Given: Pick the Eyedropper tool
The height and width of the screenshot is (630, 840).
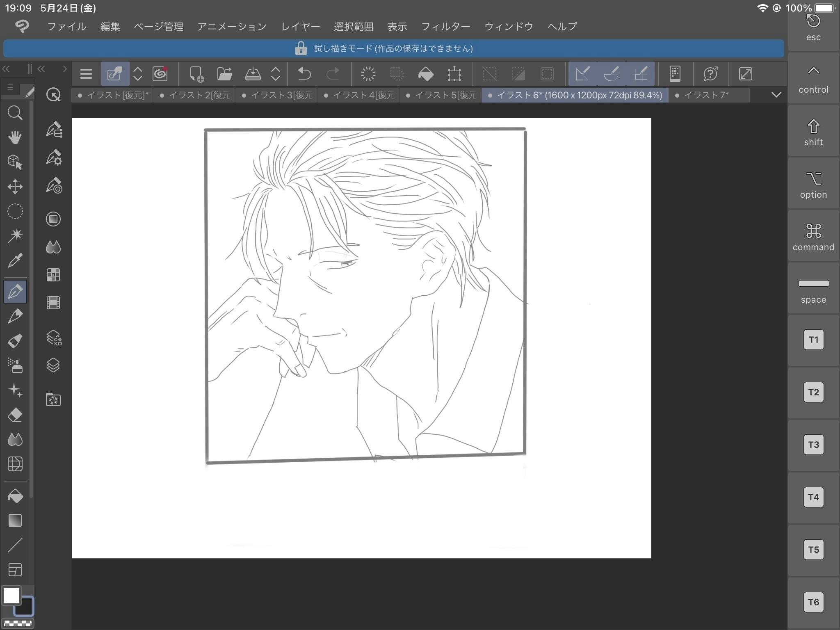Looking at the screenshot, I should coord(15,261).
